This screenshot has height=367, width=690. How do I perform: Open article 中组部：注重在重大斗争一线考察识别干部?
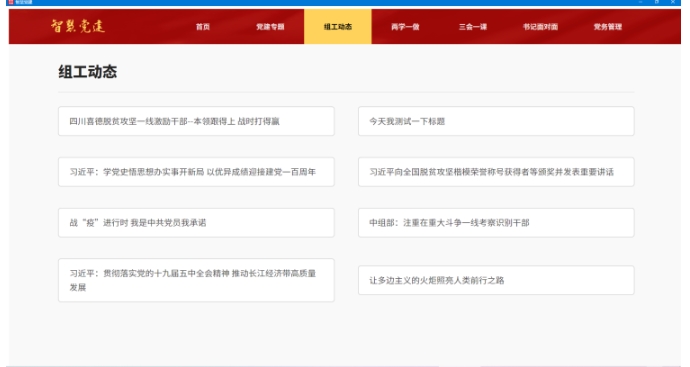tap(496, 223)
